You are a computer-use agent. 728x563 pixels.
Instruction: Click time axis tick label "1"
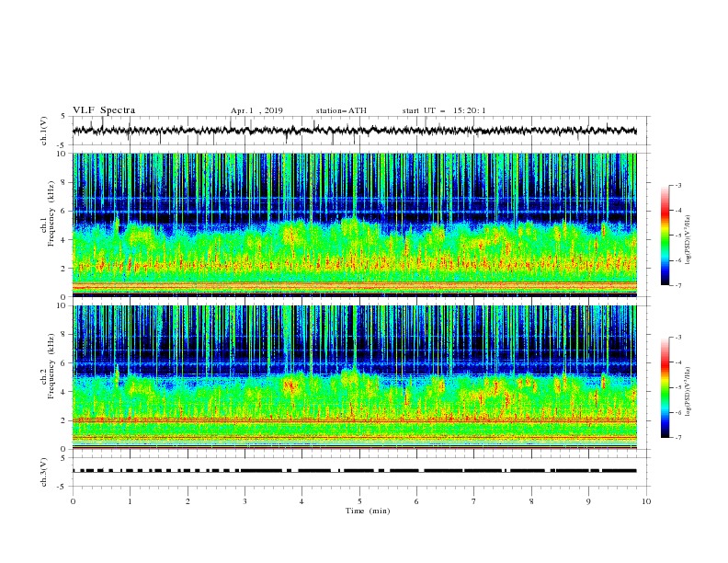(x=131, y=501)
